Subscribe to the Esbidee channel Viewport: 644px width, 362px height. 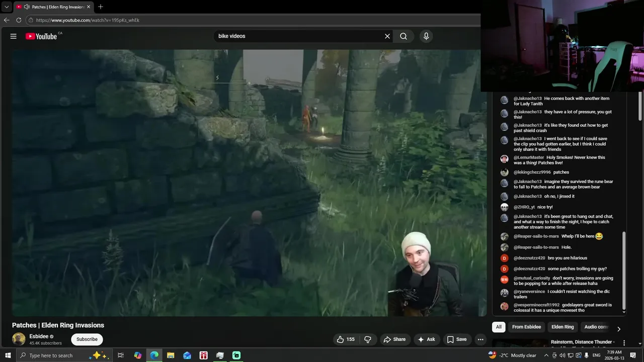(87, 339)
